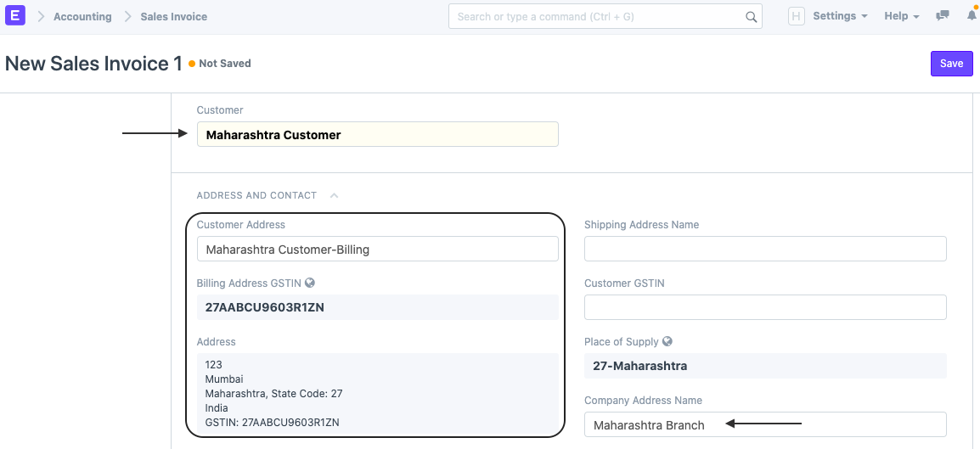The image size is (980, 449).
Task: Focus the Shipping Address Name field
Action: point(764,249)
